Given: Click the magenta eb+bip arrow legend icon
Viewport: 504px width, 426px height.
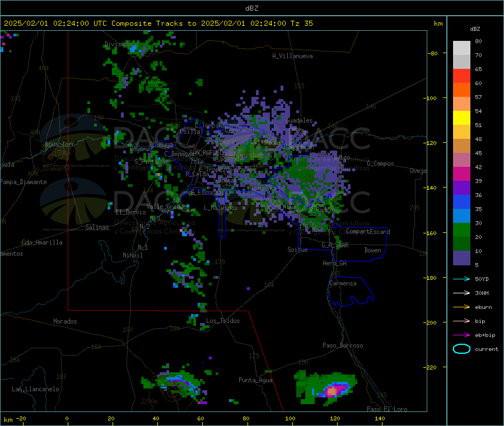Looking at the screenshot, I should 461,335.
